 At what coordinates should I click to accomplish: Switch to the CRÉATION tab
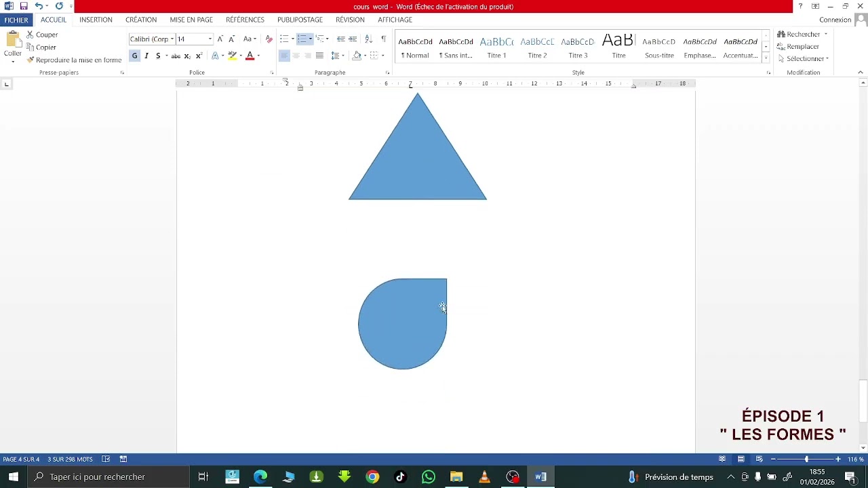(141, 20)
